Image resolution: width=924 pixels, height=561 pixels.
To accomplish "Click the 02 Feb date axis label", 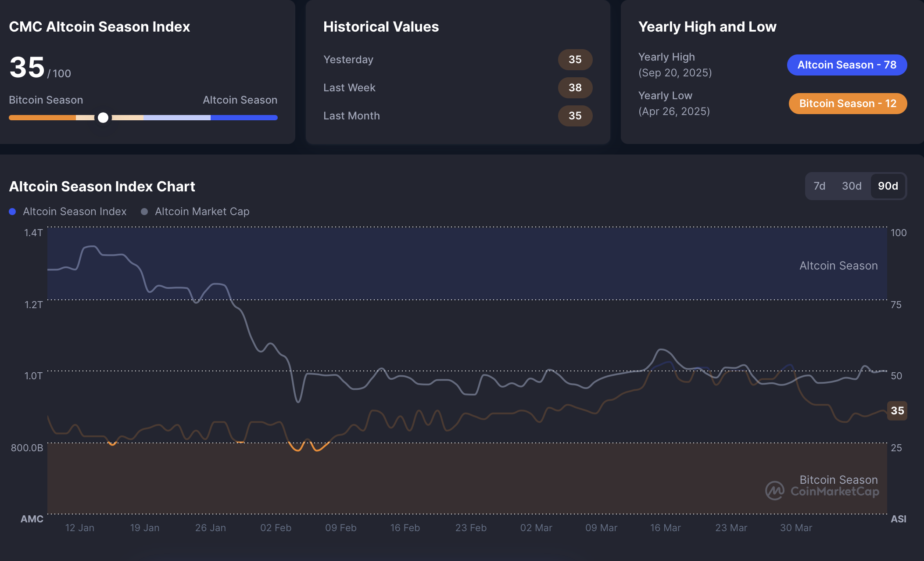I will pyautogui.click(x=276, y=528).
